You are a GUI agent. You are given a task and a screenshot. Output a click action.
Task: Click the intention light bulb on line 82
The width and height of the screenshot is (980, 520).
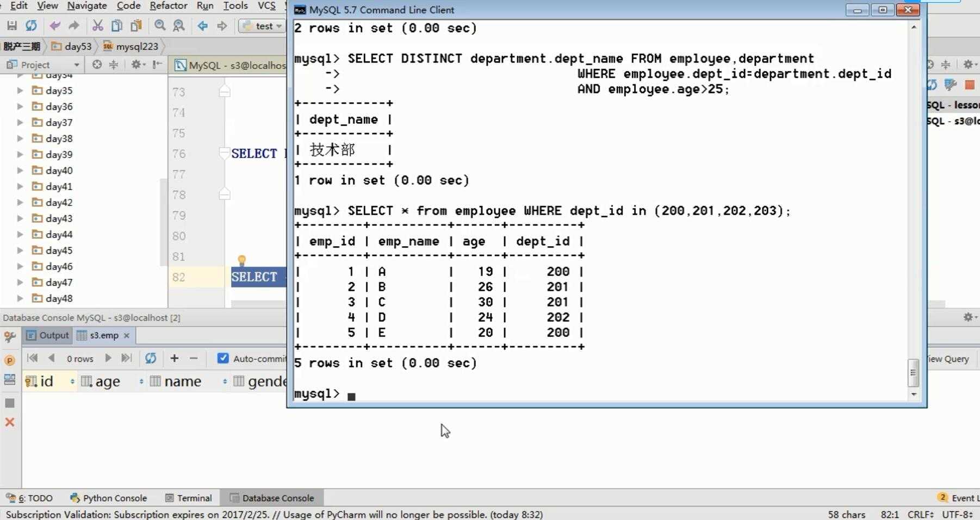[242, 260]
